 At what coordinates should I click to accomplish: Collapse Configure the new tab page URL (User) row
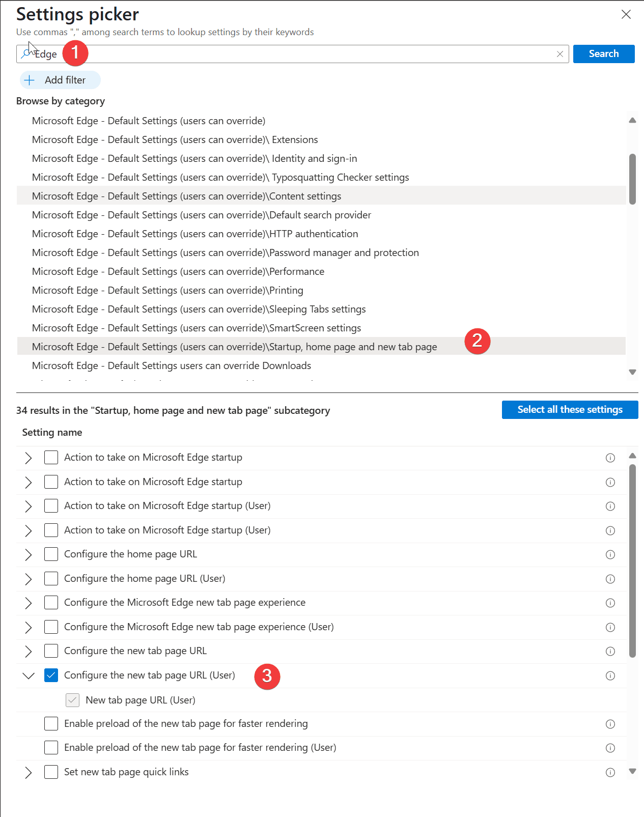point(29,675)
